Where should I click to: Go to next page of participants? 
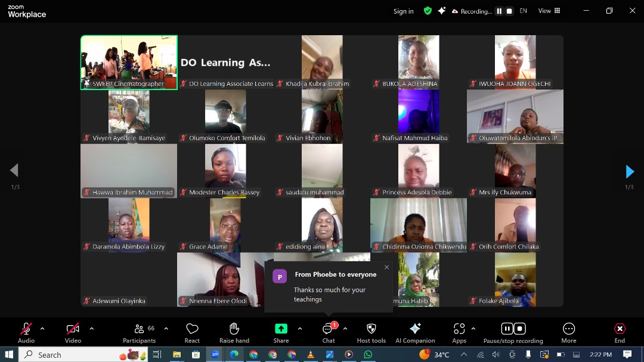pos(630,172)
